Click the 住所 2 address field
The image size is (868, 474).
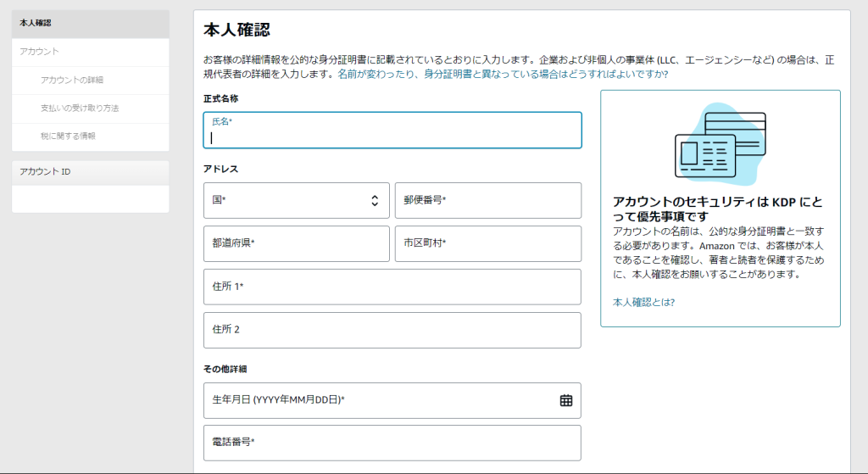[392, 330]
